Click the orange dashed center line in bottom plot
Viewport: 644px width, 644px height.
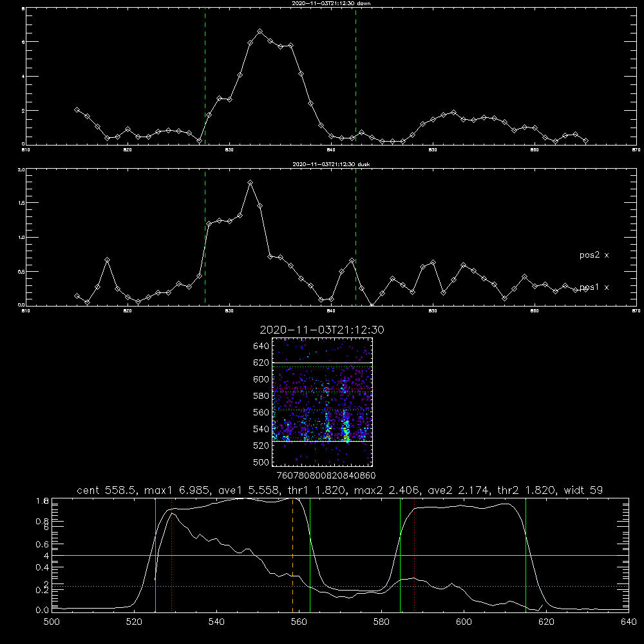(293, 555)
